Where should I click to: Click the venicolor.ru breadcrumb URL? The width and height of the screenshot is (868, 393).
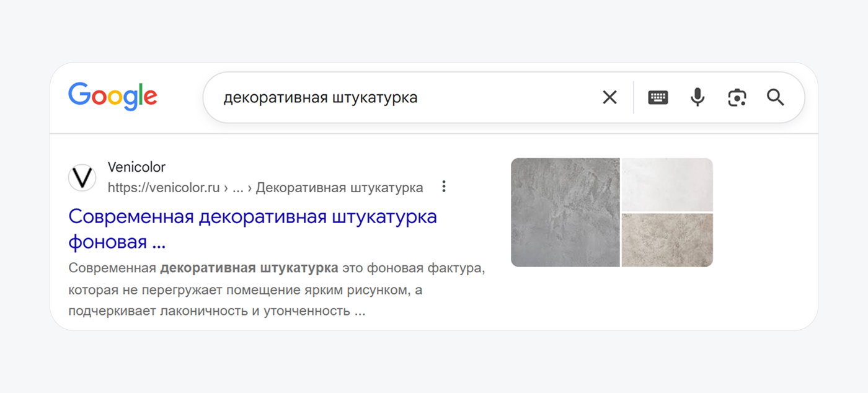tap(265, 187)
